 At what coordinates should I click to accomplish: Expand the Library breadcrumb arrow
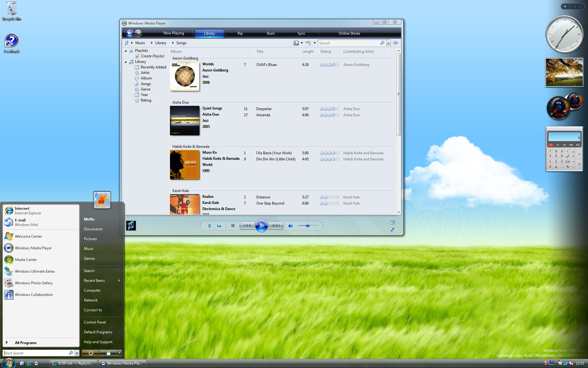click(x=152, y=43)
